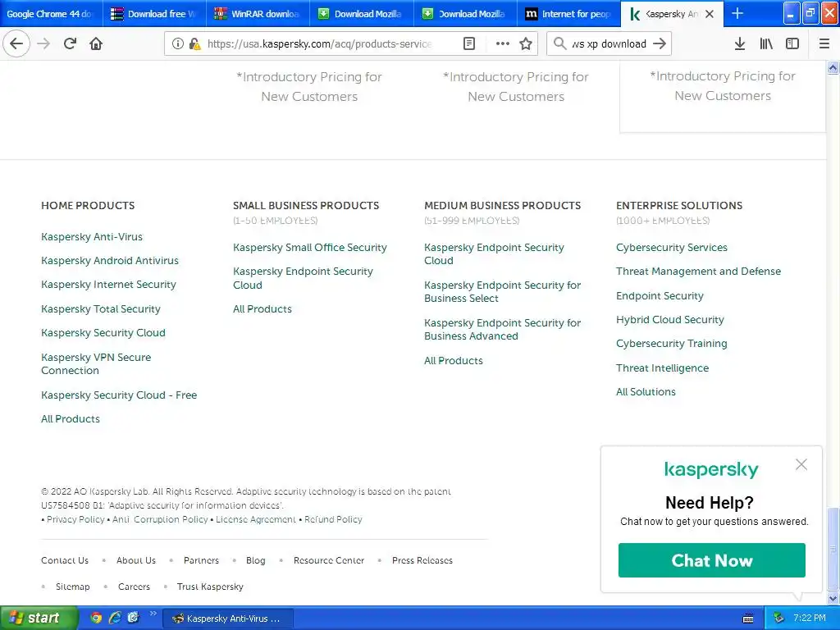Image resolution: width=840 pixels, height=630 pixels.
Task: Open page actions three-dot menu
Action: click(x=503, y=43)
